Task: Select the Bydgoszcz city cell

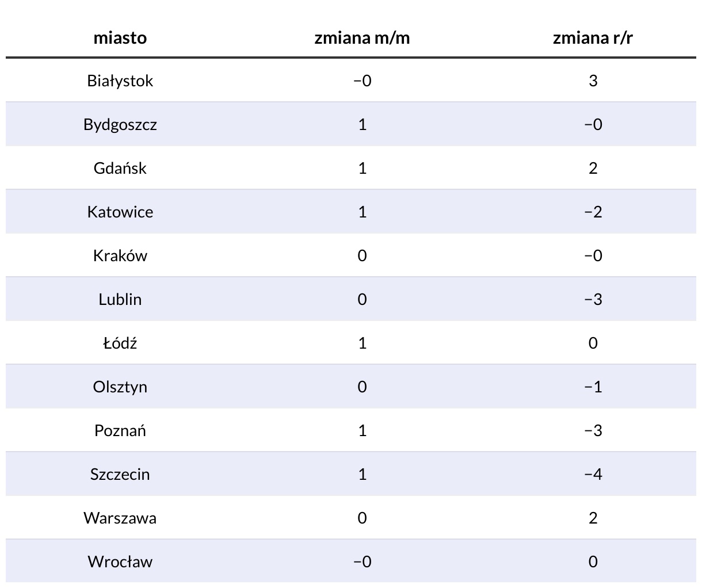Action: click(120, 124)
